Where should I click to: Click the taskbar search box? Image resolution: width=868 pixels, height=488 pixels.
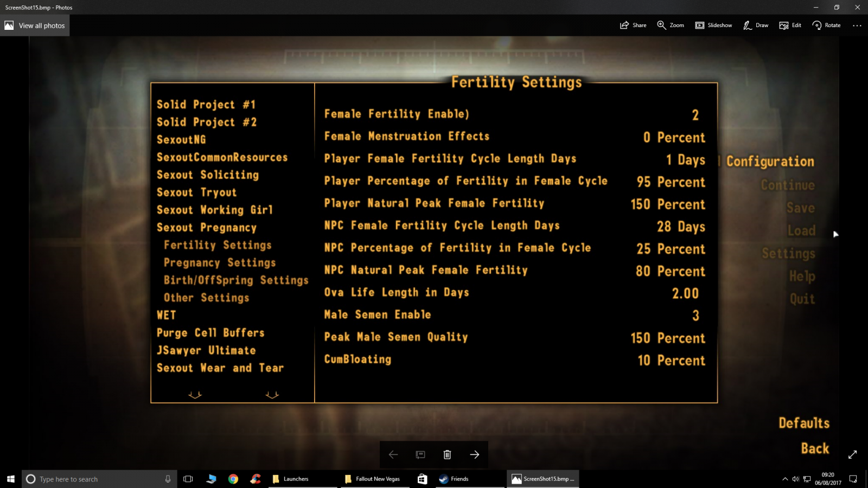tap(99, 479)
